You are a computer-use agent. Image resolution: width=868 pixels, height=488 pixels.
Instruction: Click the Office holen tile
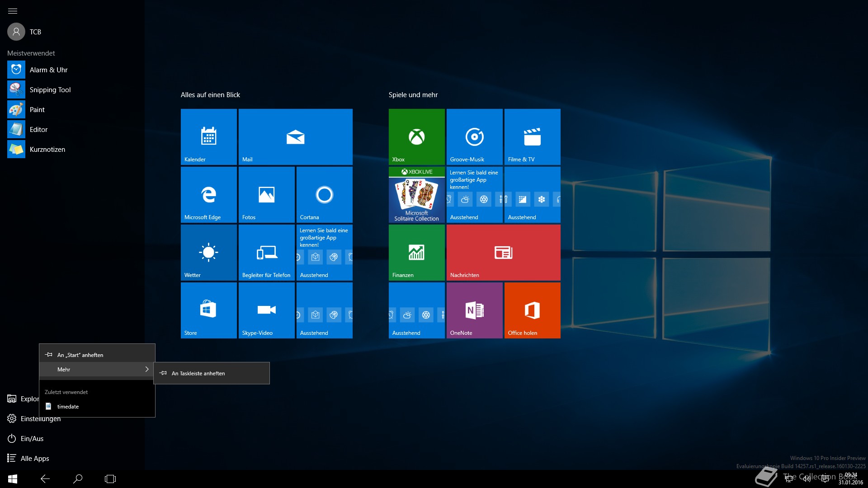[533, 310]
